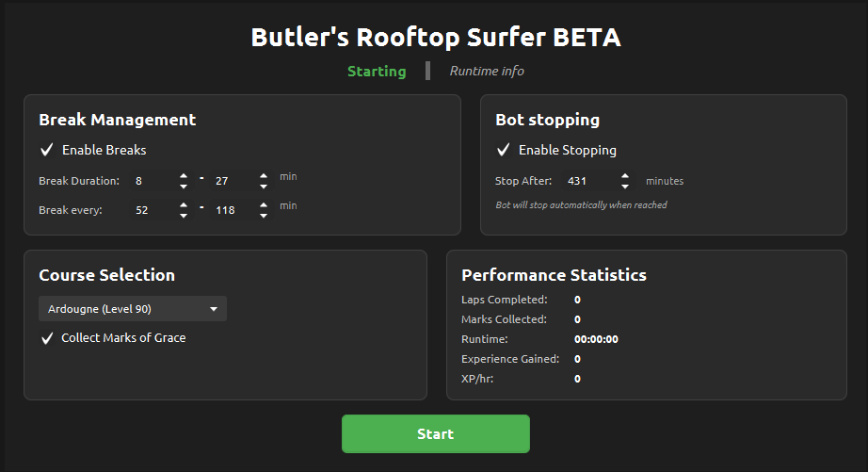Increase the maximum break duration value
Screen dimensions: 868x472
pos(264,175)
